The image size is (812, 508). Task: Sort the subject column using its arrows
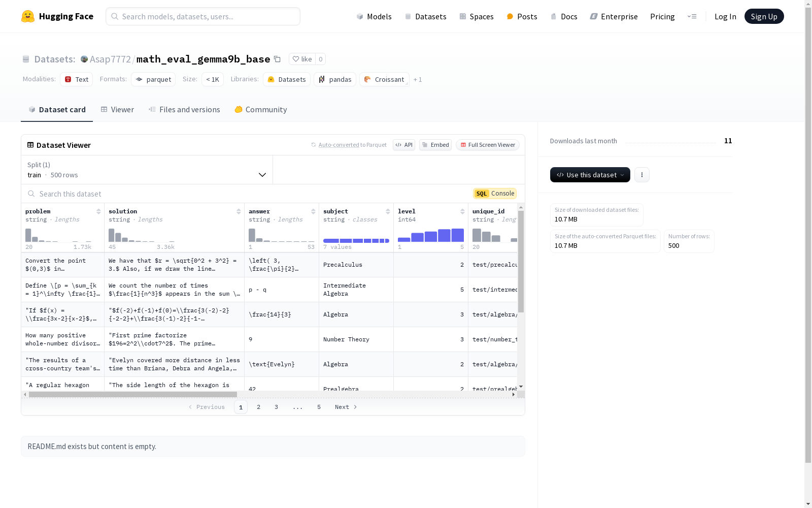tap(388, 211)
